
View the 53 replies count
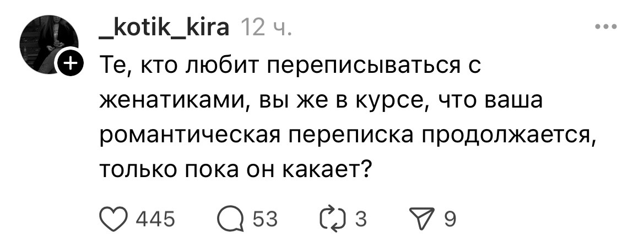(x=265, y=220)
